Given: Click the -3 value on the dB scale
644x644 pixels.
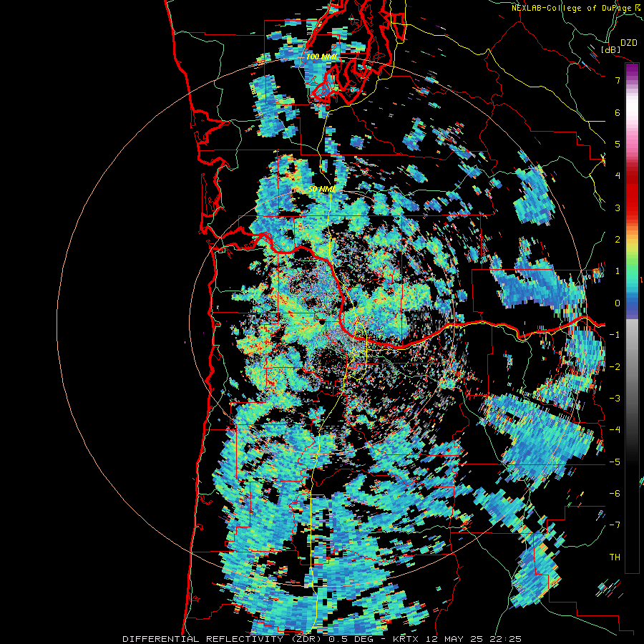Looking at the screenshot, I should tap(615, 399).
